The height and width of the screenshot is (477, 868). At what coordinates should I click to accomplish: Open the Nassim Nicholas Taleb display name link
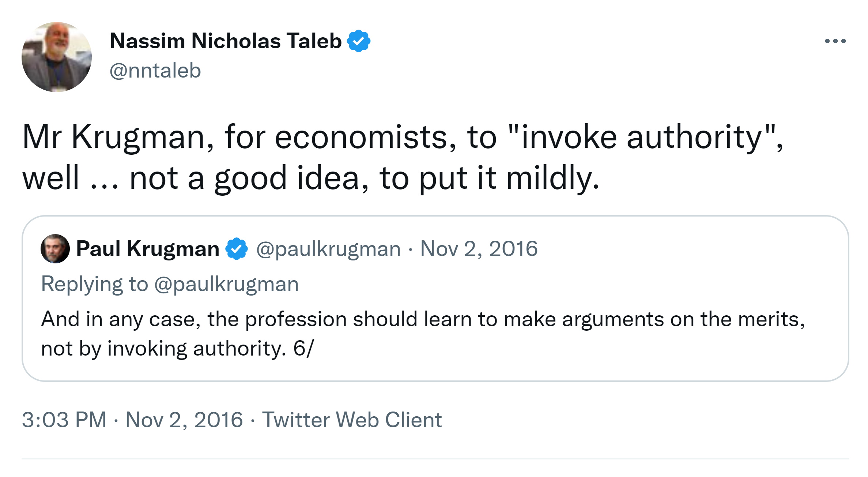coord(226,41)
